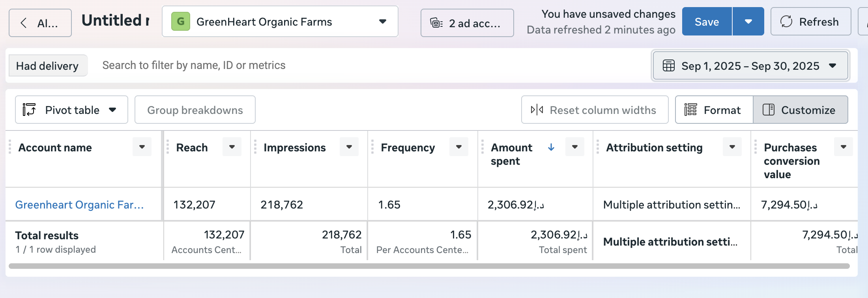Open Impressions column menu
868x298 pixels.
(x=349, y=147)
